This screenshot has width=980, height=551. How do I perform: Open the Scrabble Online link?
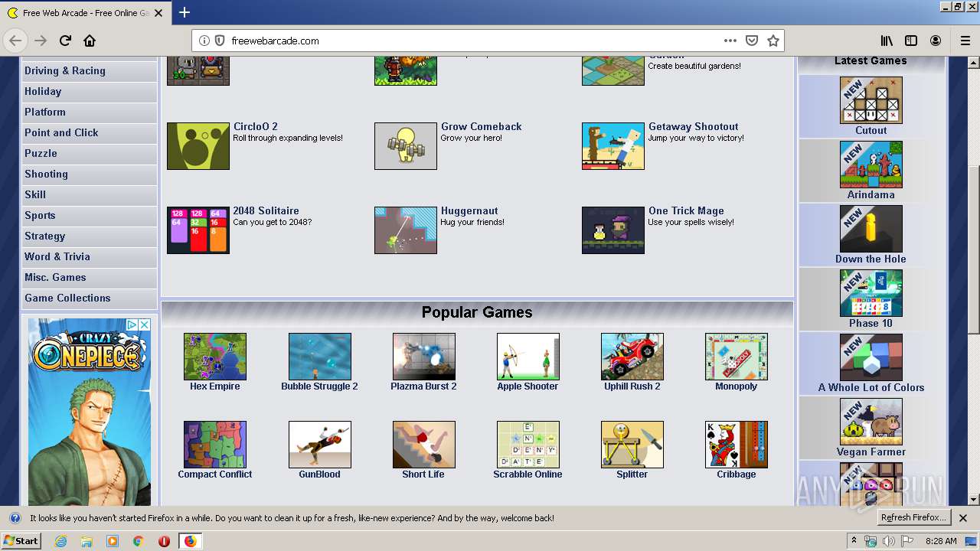(528, 474)
